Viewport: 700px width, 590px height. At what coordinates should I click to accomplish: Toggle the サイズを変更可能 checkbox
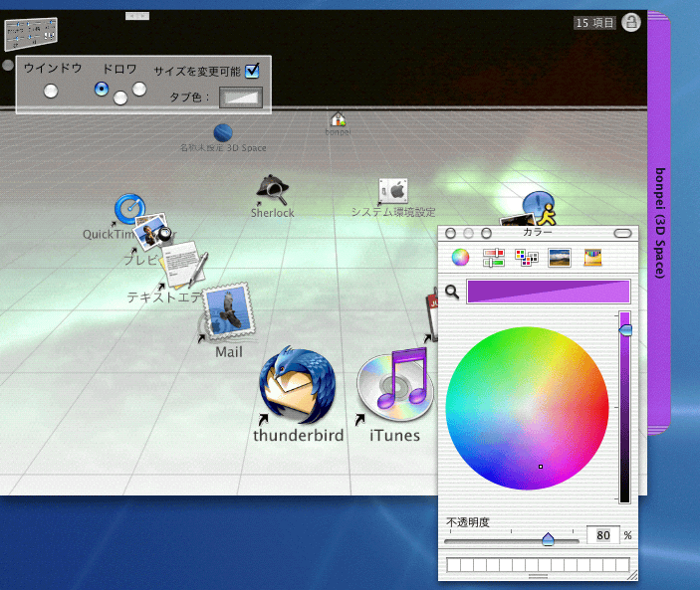[x=252, y=71]
